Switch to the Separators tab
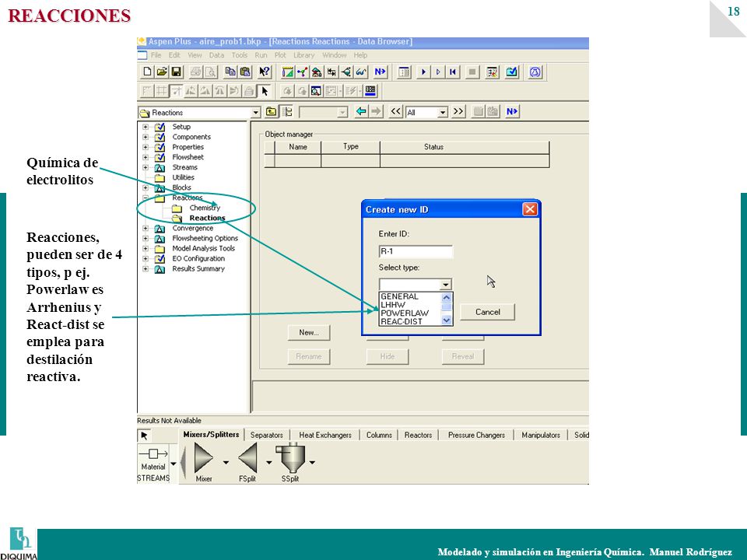Screen dimensions: 747x560 tap(266, 435)
